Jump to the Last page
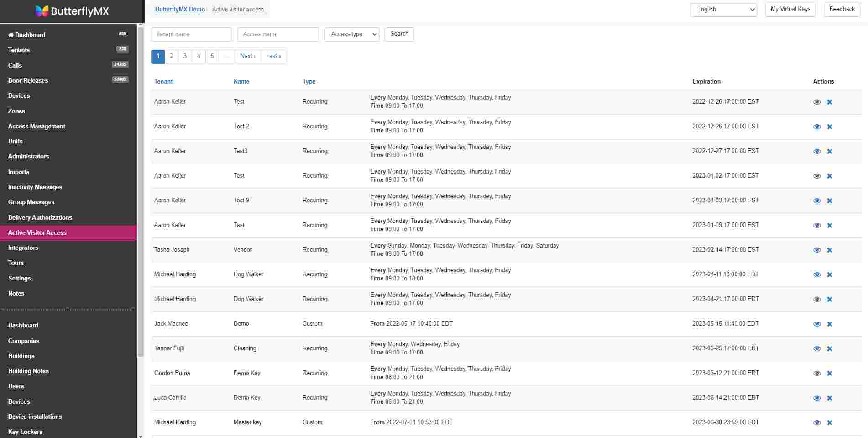Viewport: 868px width, 438px height. 273,56
